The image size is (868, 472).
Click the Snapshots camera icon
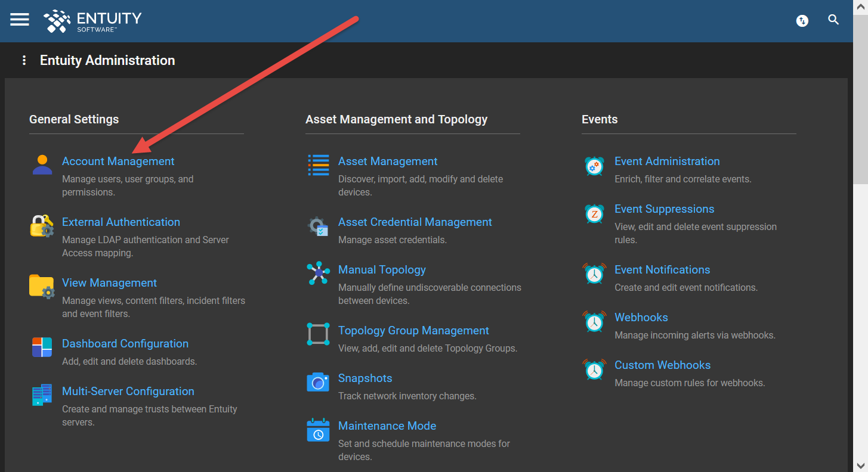click(x=319, y=381)
